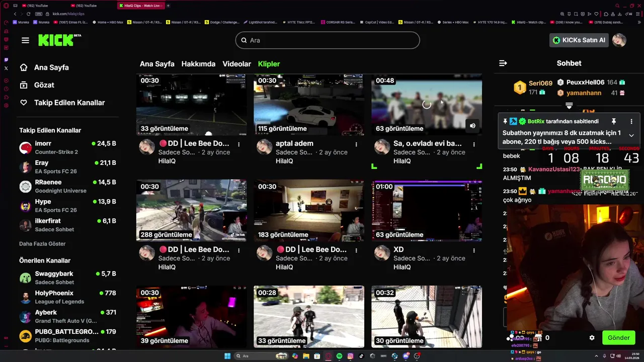Open imorr channel in followed list
This screenshot has height=362, width=644.
(68, 147)
